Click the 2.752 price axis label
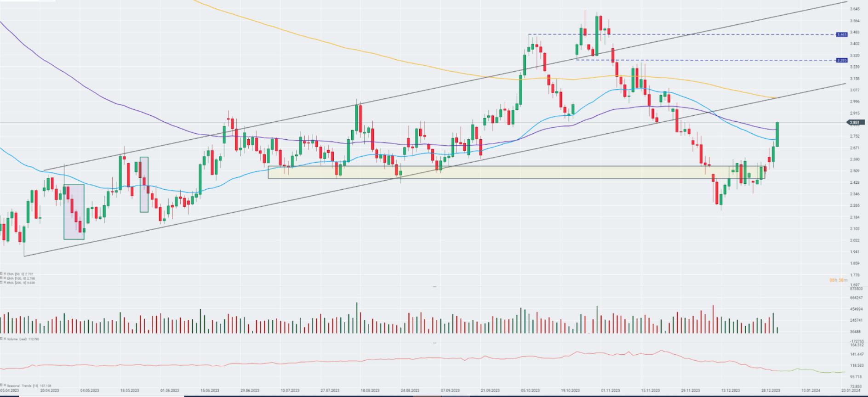The image size is (868, 397). (x=855, y=136)
